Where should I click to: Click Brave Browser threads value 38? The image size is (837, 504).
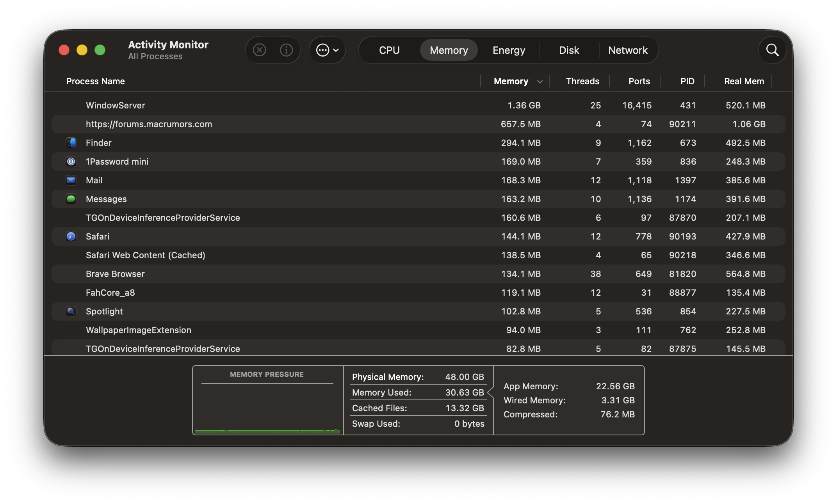tap(596, 274)
